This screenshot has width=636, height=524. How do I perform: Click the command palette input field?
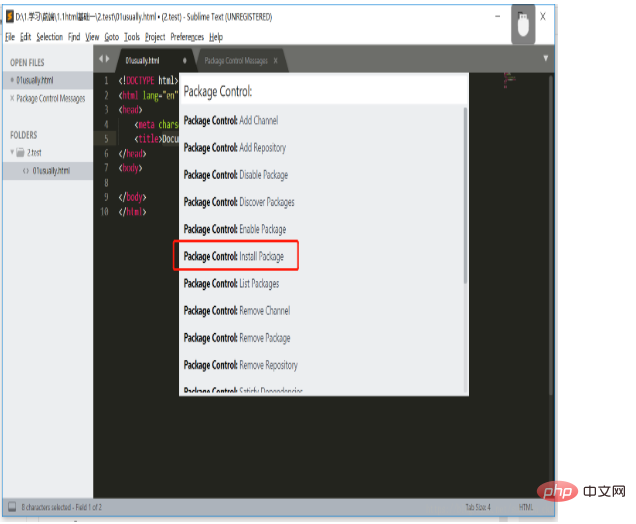pyautogui.click(x=324, y=92)
